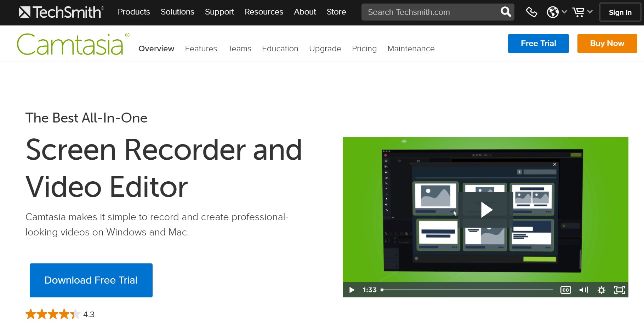Select the Maintenance tab
Screen dimensions: 644x325
coord(411,49)
